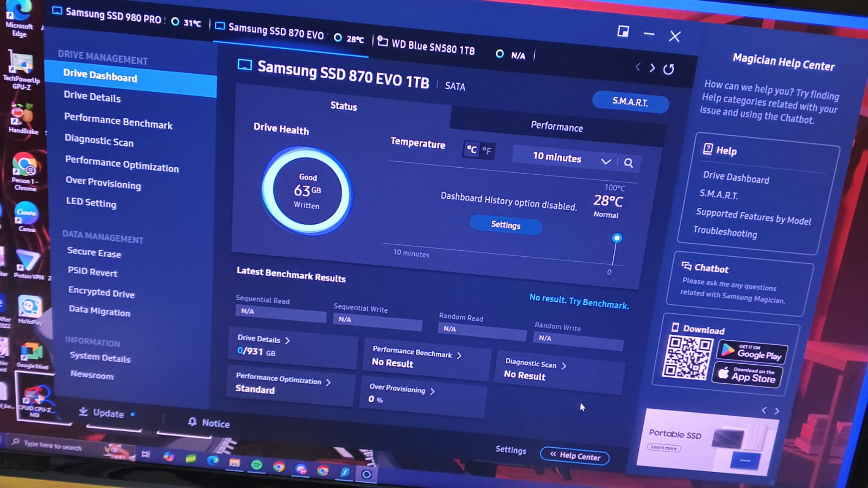Open the App Store download badge
Screen dimensions: 868x488
[747, 376]
